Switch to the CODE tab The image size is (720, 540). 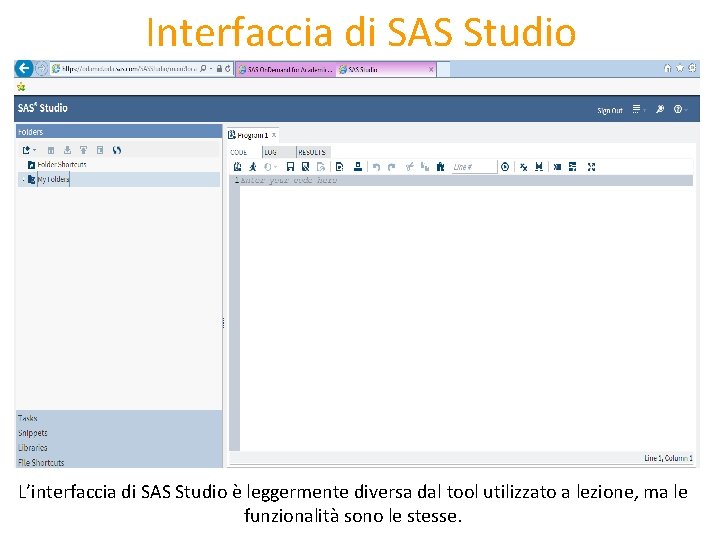[239, 152]
